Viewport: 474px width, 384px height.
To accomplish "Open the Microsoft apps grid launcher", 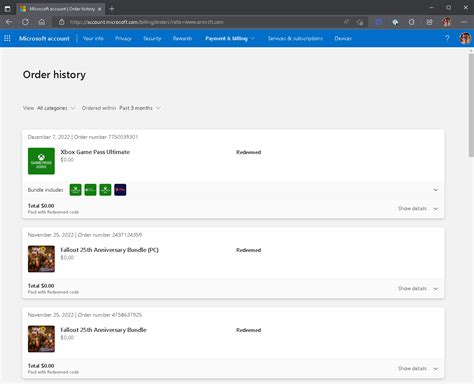I will [7, 38].
